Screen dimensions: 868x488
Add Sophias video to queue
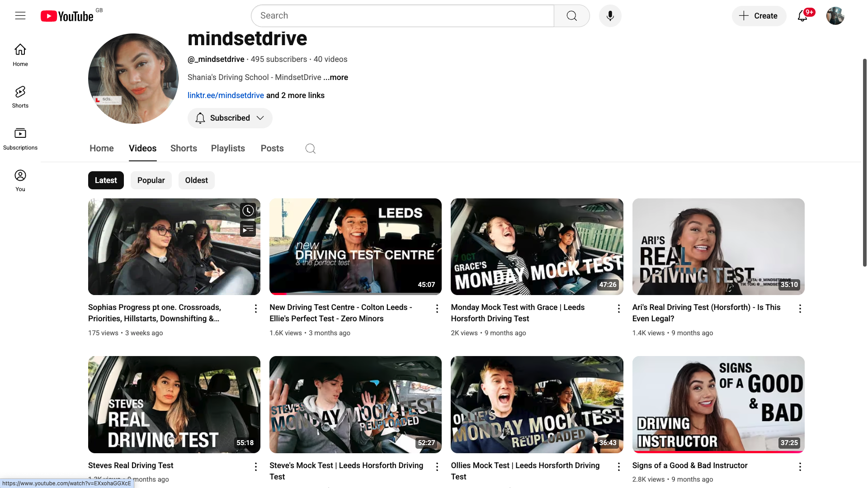click(x=248, y=229)
